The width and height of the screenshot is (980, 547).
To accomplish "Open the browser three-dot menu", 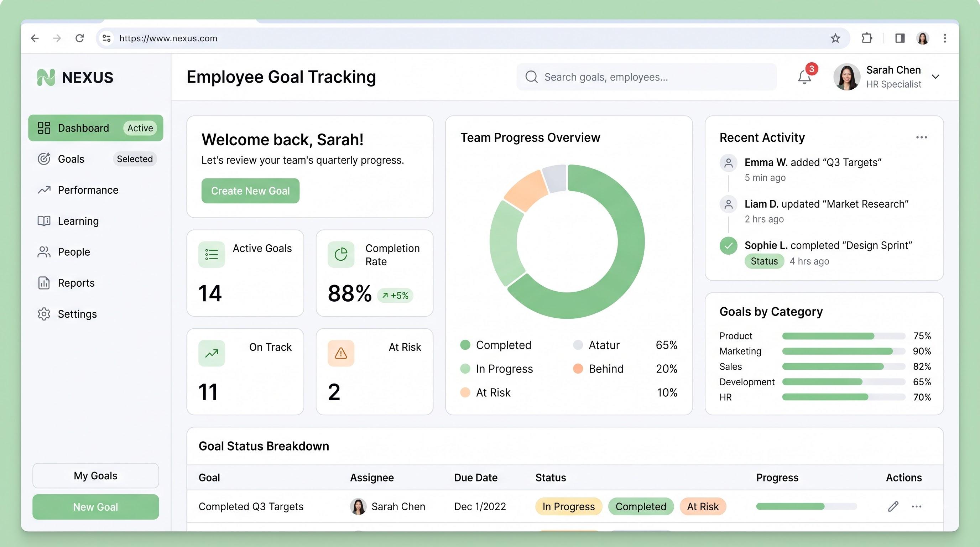I will 945,38.
